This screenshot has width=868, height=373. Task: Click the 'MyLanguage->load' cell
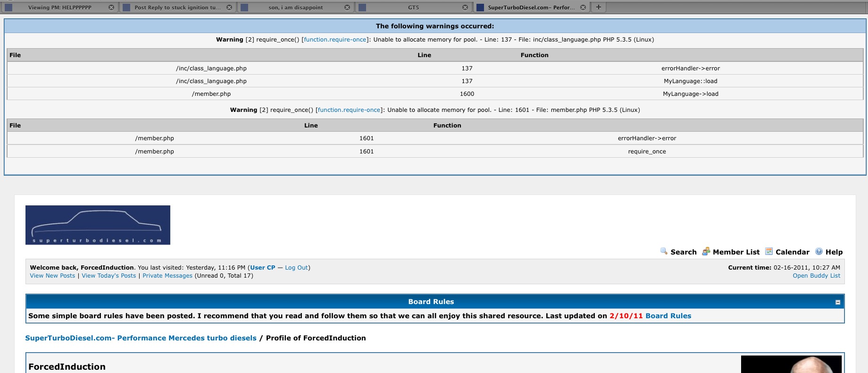click(691, 94)
